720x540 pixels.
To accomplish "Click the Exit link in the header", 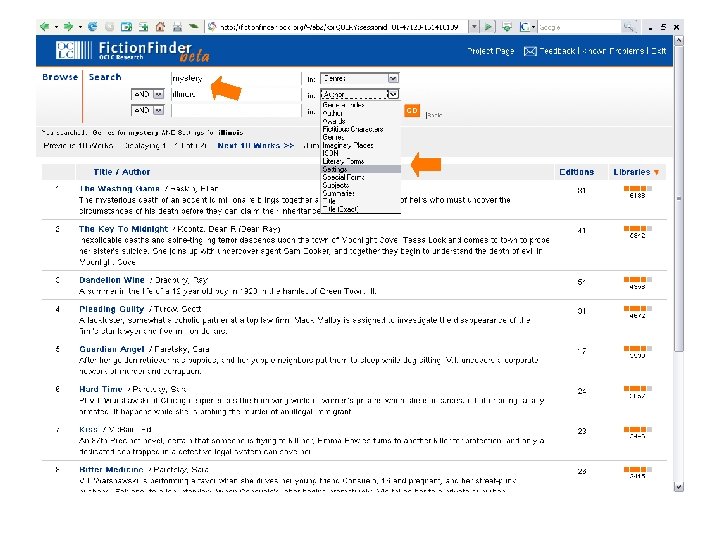I will [x=658, y=51].
